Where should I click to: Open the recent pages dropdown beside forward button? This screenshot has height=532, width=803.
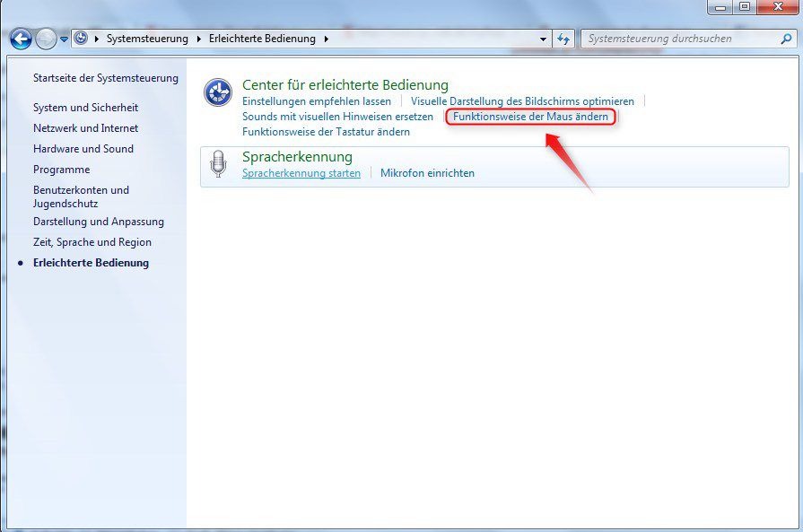(62, 39)
